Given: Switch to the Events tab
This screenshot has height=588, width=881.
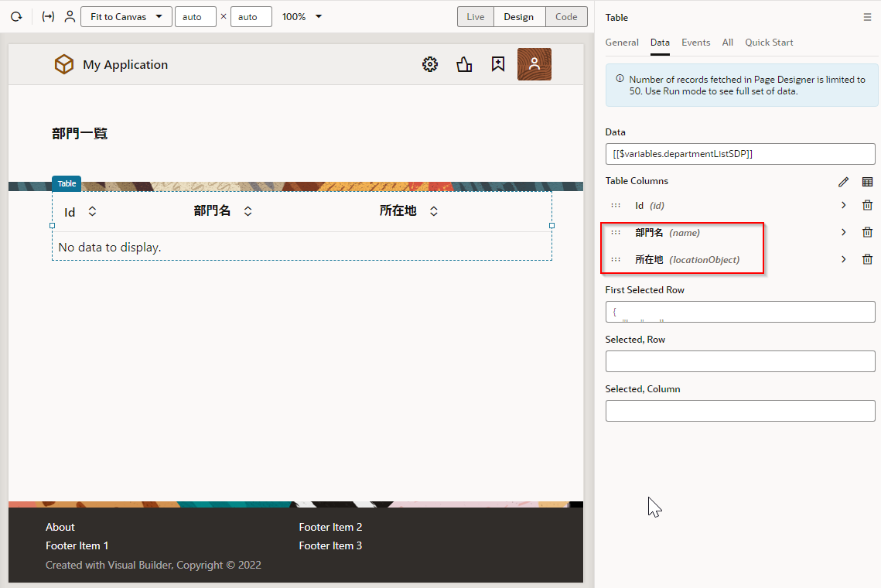Looking at the screenshot, I should point(695,43).
